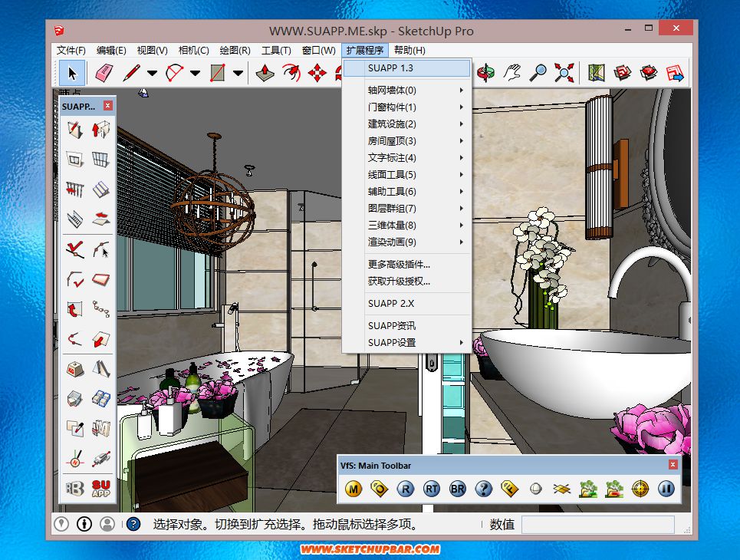Click the user sign-in status icon
The image size is (740, 560).
pyautogui.click(x=107, y=524)
